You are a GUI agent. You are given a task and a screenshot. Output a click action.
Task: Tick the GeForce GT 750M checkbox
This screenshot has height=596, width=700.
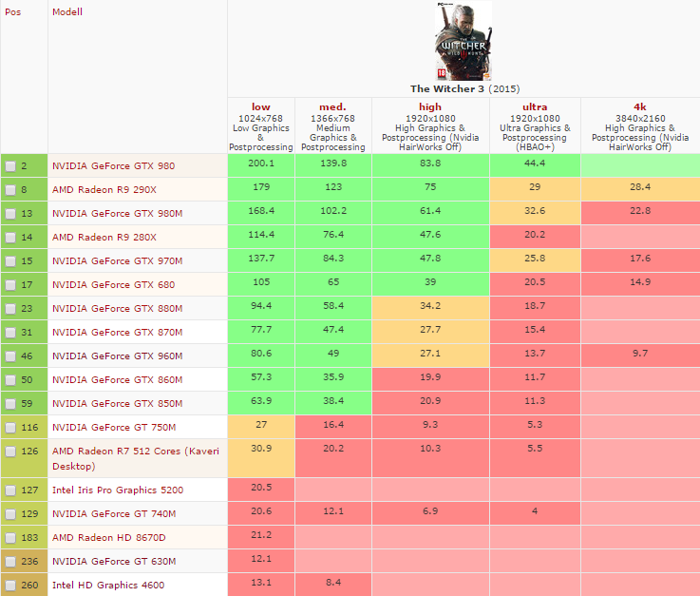coord(10,428)
